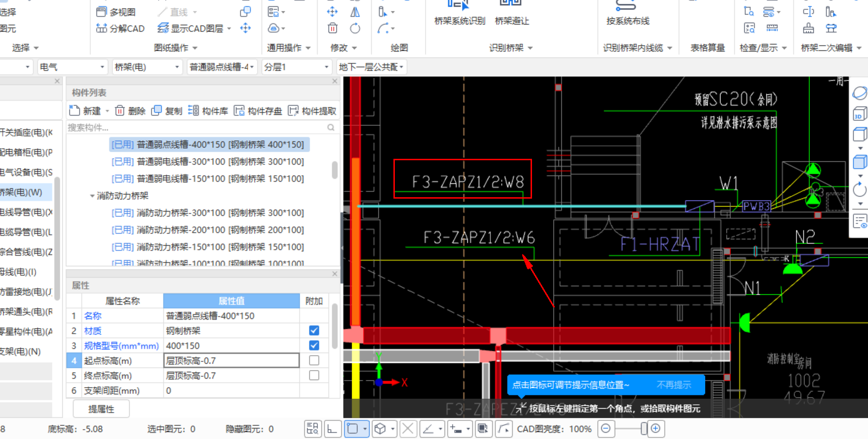
Task: Click the 显示CAD图层 layers icon
Action: tap(163, 28)
